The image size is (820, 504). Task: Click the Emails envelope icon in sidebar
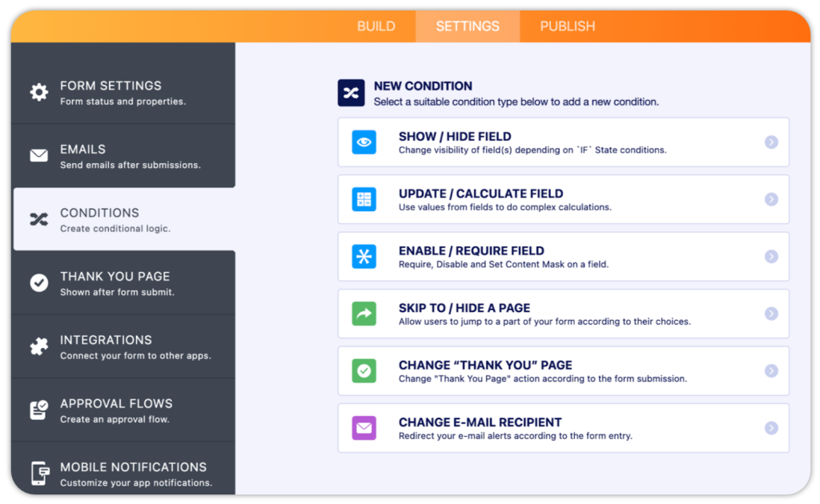pyautogui.click(x=38, y=156)
